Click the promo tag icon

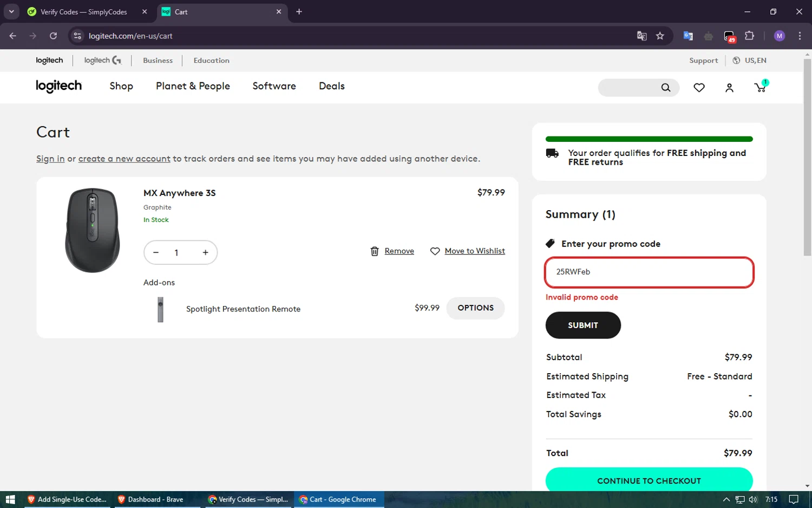(550, 244)
